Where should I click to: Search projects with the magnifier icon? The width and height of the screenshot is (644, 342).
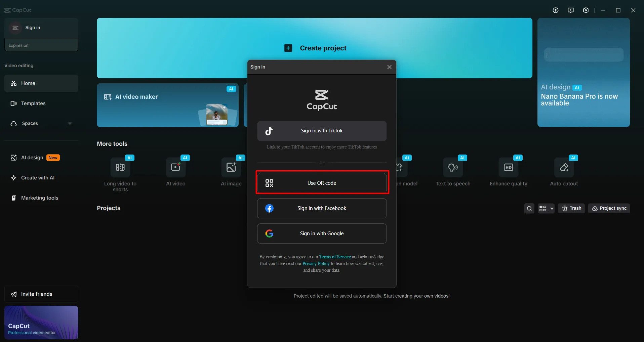tap(529, 208)
